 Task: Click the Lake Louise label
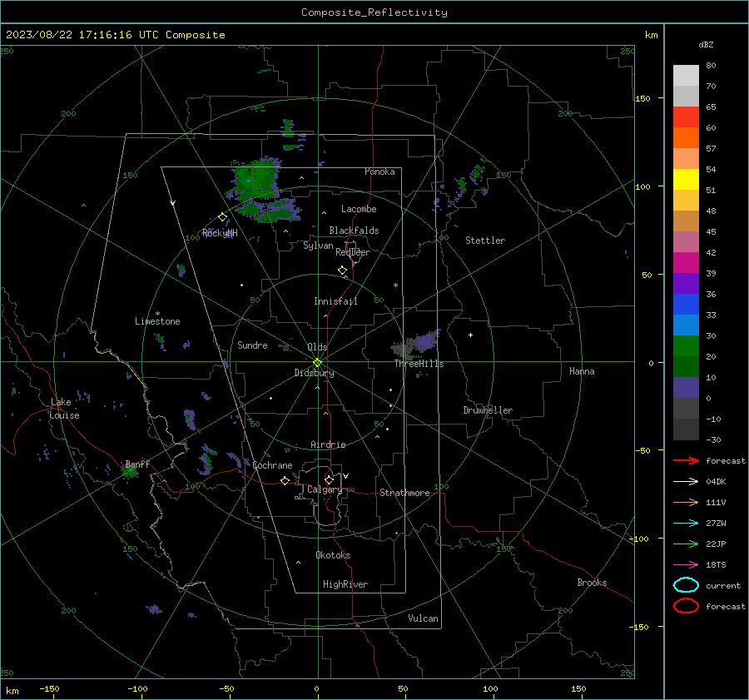(x=64, y=409)
